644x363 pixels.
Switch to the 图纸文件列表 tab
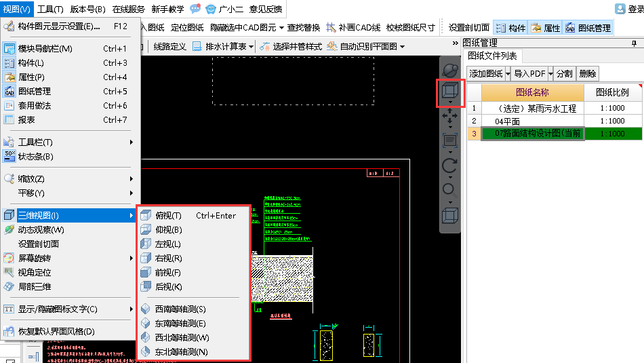492,56
